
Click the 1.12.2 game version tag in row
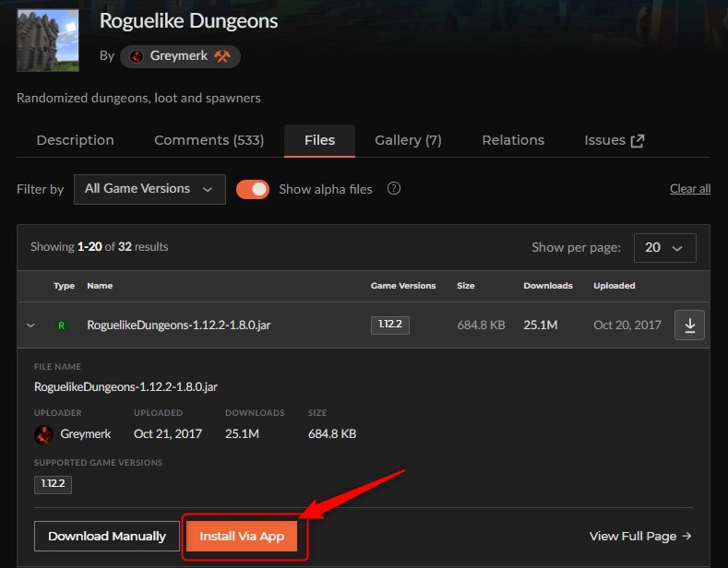pos(390,325)
